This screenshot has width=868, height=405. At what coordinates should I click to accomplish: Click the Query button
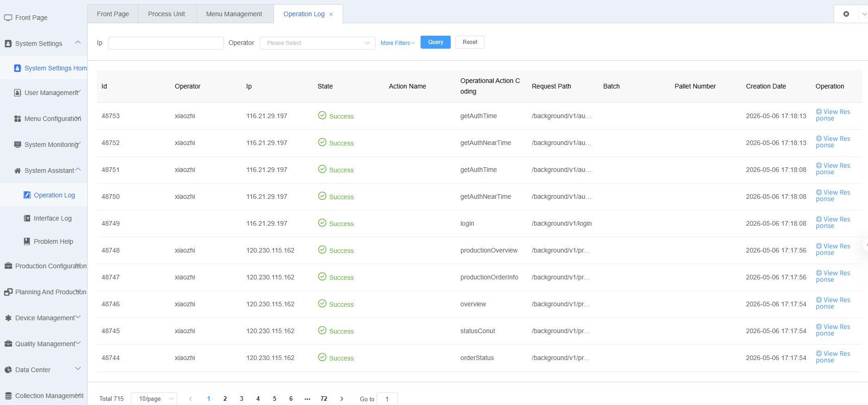(x=435, y=42)
